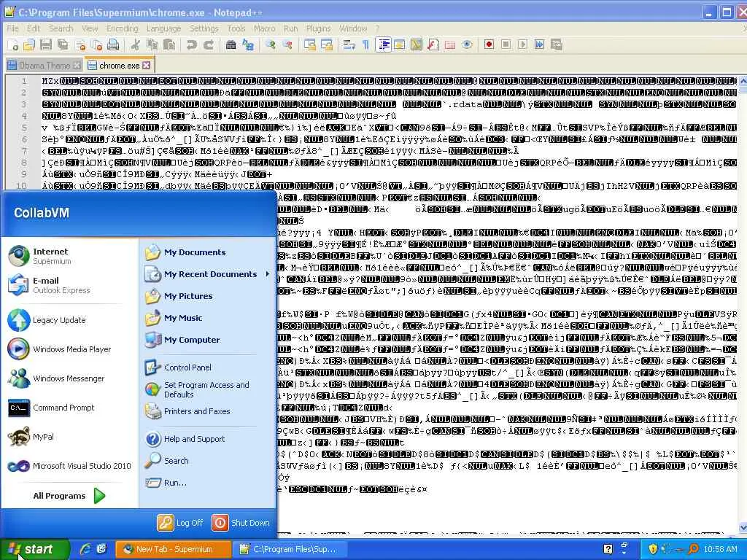Image resolution: width=747 pixels, height=560 pixels.
Task: Click the Undo arrow icon
Action: 192,44
